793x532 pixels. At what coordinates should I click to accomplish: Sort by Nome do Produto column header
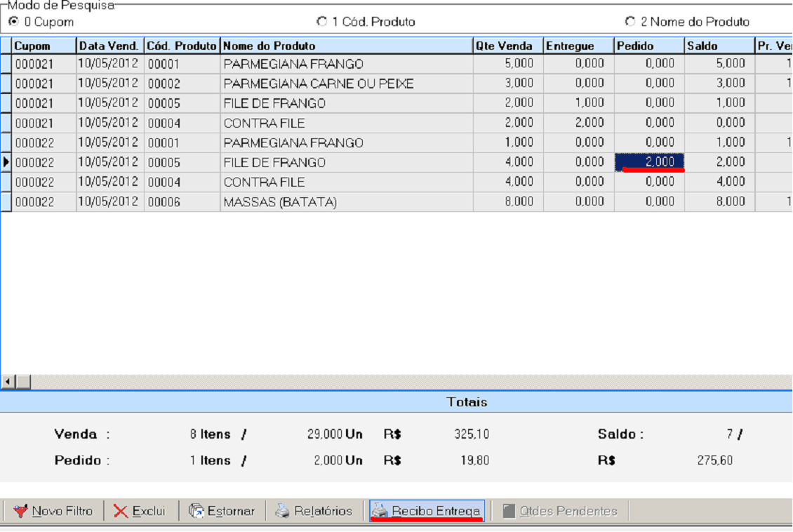(346, 46)
